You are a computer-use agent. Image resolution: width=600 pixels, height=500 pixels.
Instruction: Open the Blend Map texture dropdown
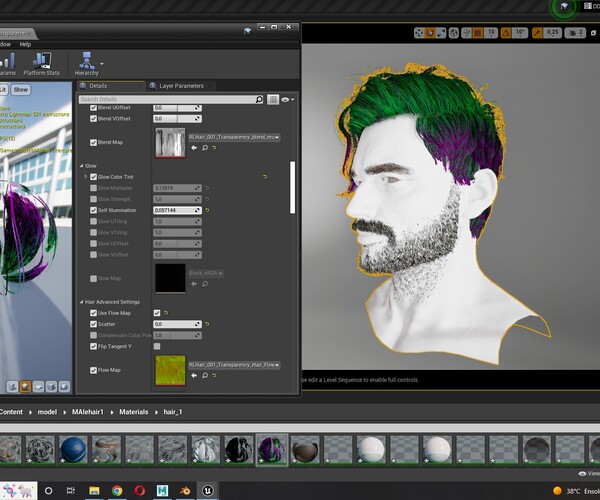(x=234, y=137)
